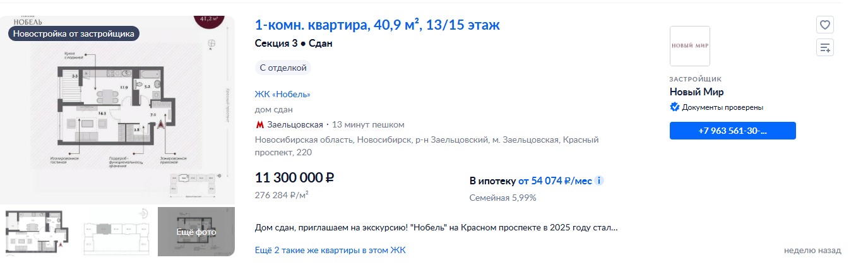The image size is (868, 267).
Task: Open the mortgage info tooltip icon
Action: tap(599, 181)
